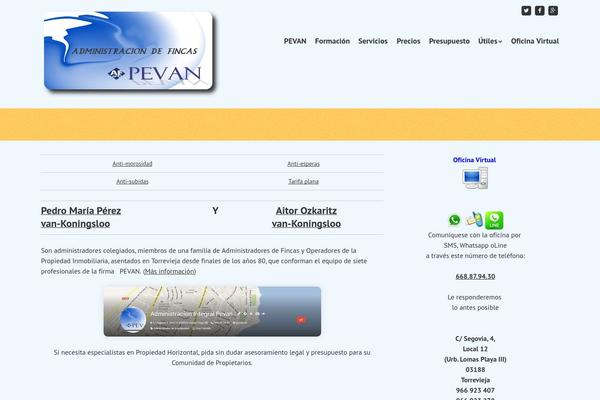Click the Oficina Virtual computer icon
This screenshot has width=600, height=400.
[475, 178]
